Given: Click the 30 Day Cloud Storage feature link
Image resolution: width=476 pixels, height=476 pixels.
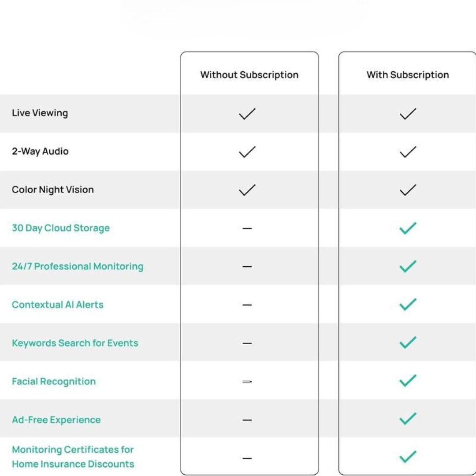Looking at the screenshot, I should click(x=61, y=228).
